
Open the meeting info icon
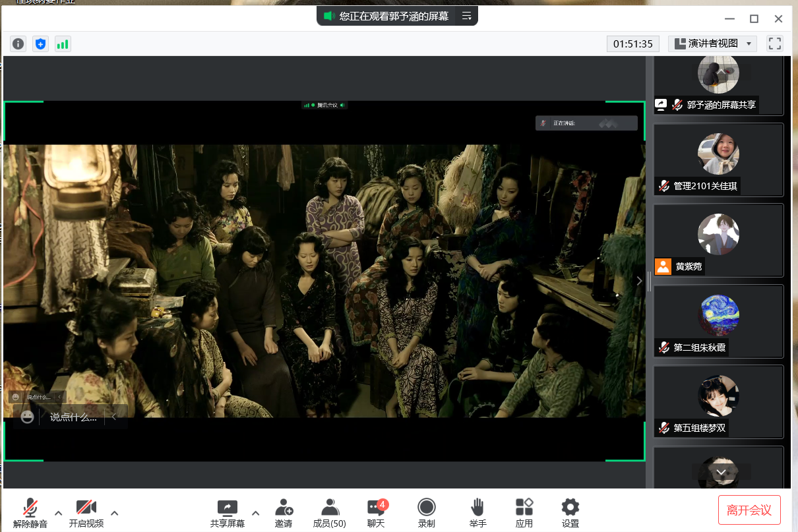(x=18, y=44)
